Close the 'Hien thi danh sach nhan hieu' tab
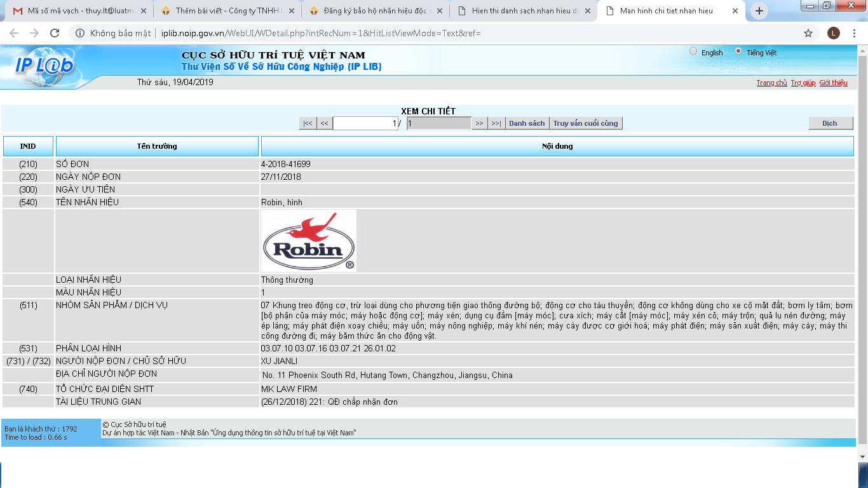 587,11
